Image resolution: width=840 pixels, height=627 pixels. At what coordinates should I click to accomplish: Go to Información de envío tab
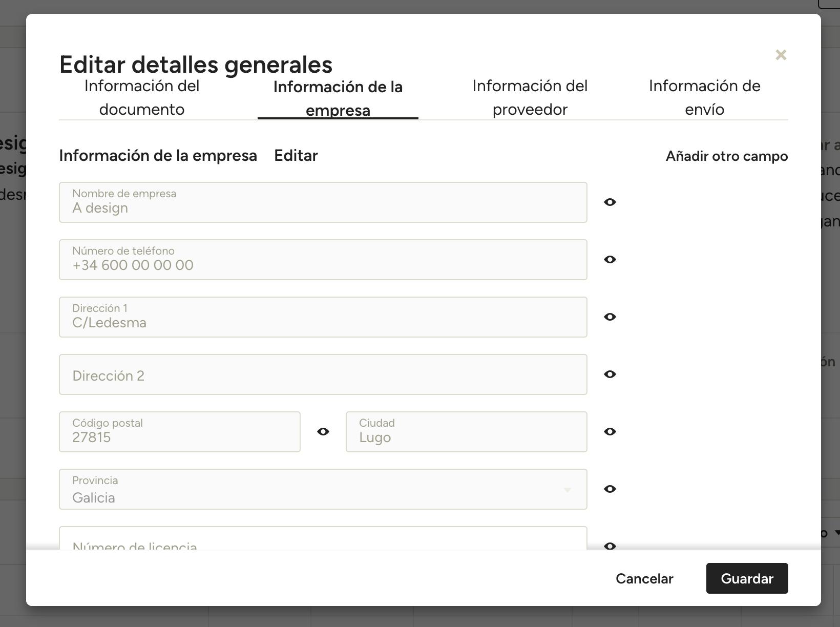coord(704,98)
